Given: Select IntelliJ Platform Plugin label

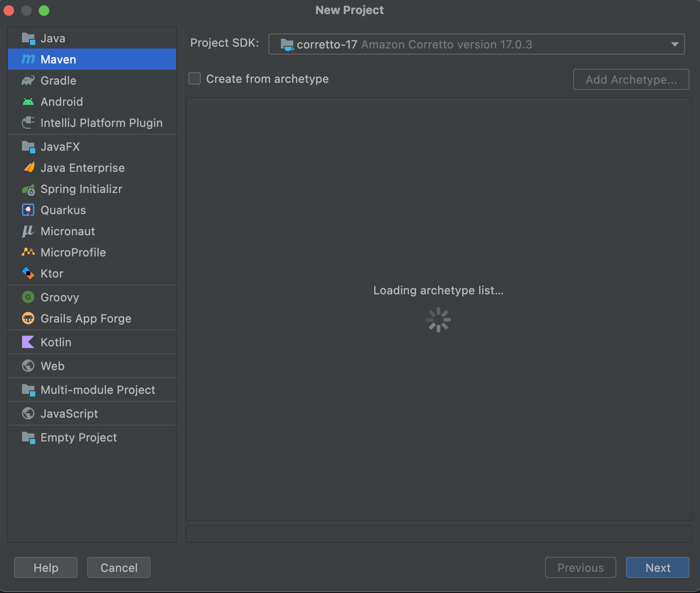Looking at the screenshot, I should tap(102, 123).
